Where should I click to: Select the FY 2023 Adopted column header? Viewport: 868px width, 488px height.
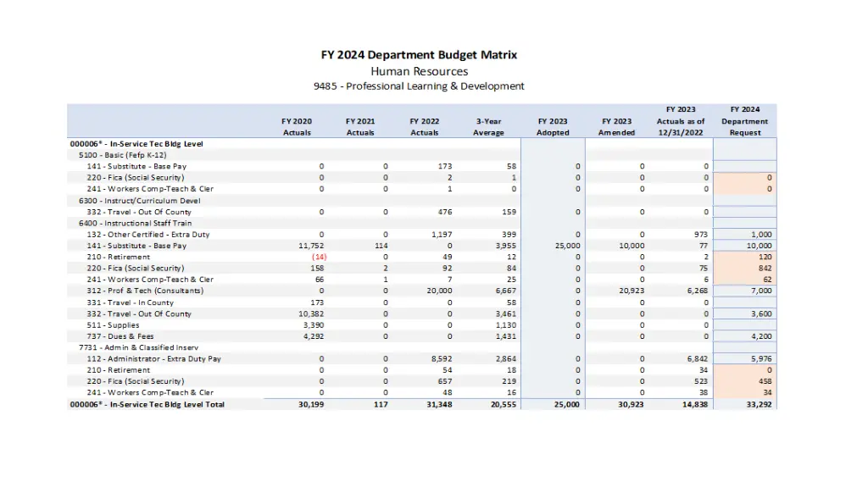(x=553, y=127)
